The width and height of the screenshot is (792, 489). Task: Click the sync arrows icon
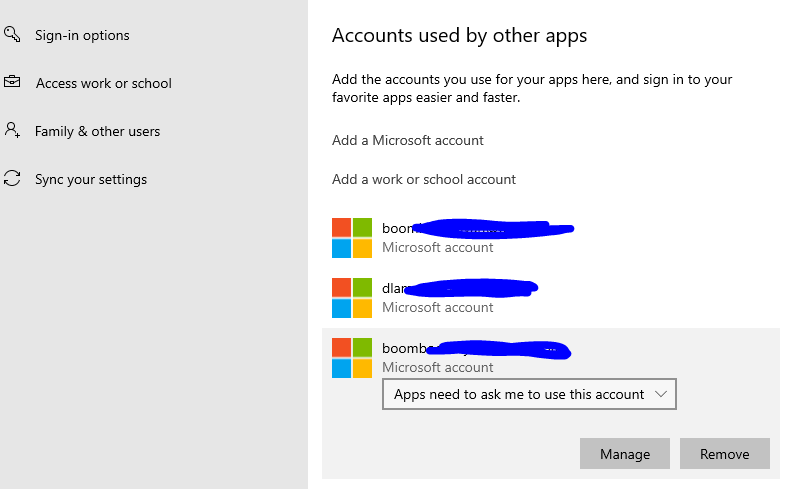(x=12, y=178)
